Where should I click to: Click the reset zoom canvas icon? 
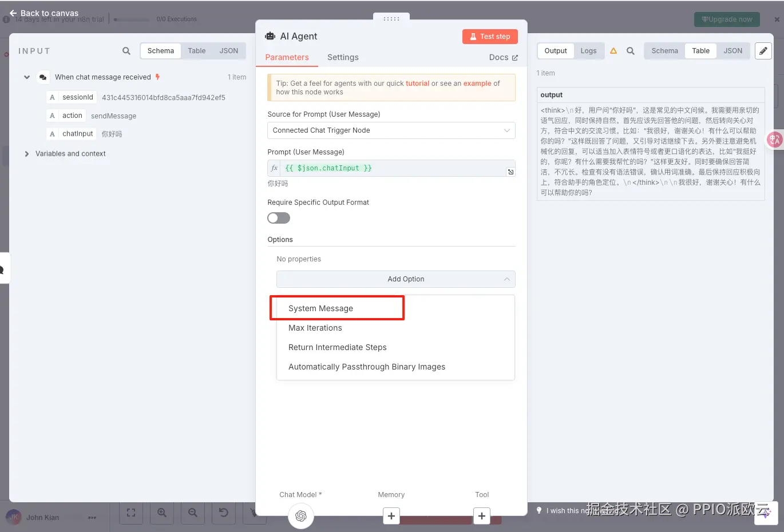(224, 513)
